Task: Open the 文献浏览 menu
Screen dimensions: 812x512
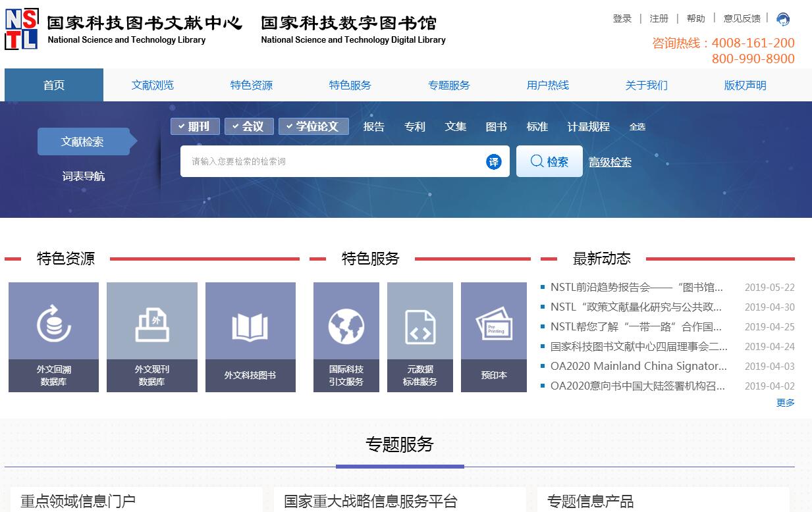Action: (x=153, y=86)
